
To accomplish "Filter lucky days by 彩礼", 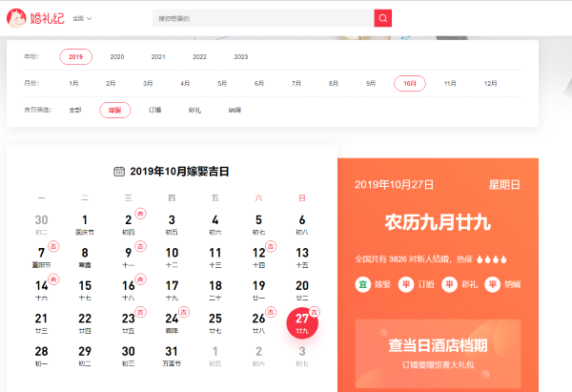I will point(194,110).
